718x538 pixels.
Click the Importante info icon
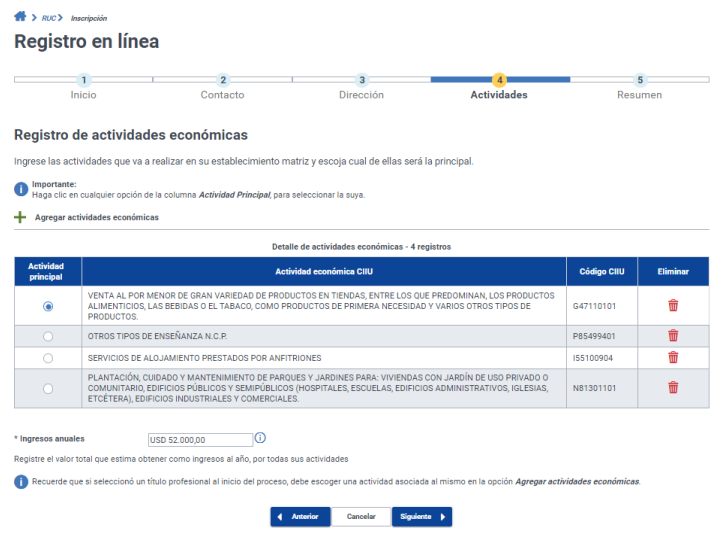(x=21, y=189)
